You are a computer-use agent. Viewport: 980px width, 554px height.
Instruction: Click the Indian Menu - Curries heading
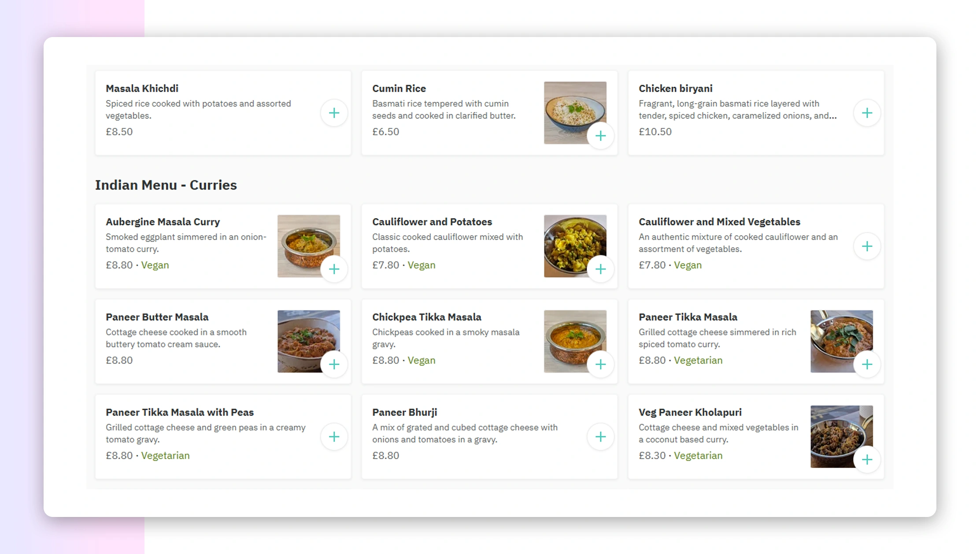166,185
